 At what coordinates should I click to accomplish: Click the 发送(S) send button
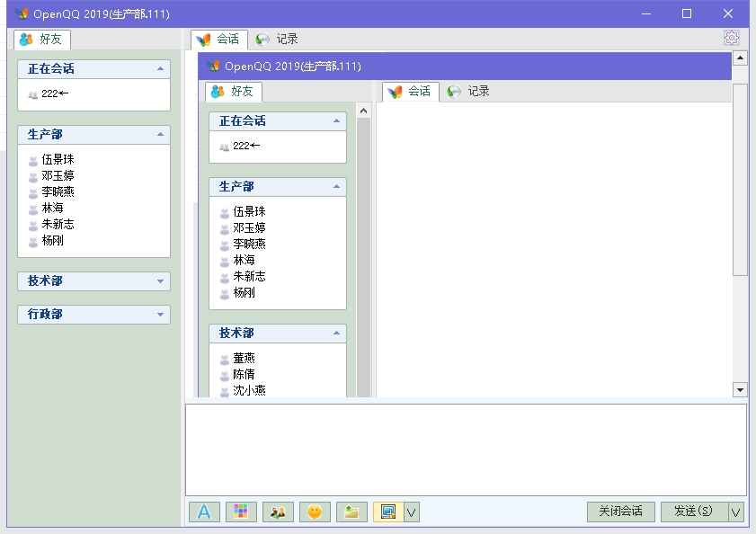pos(694,512)
